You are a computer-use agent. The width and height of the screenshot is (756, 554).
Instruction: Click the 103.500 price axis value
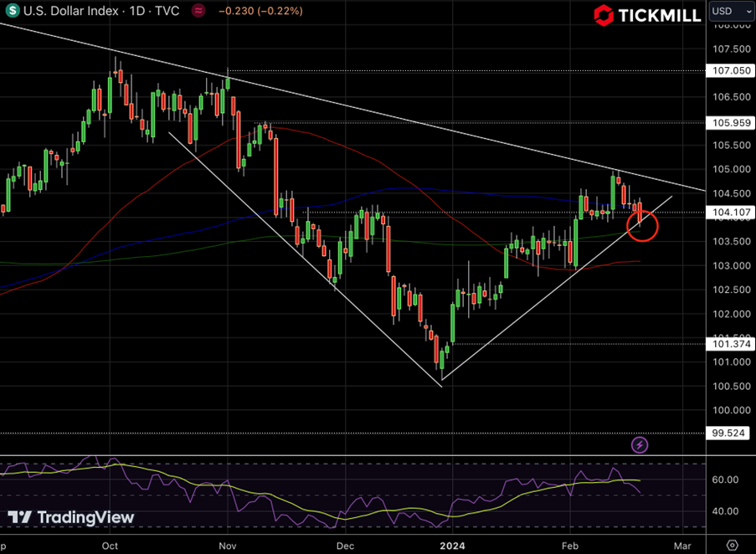click(x=732, y=242)
